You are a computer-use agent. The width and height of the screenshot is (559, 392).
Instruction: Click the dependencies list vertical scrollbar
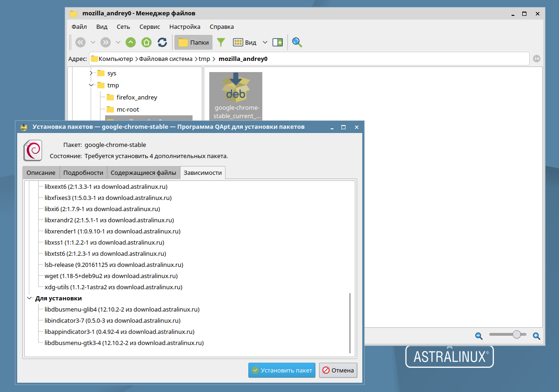[350, 322]
